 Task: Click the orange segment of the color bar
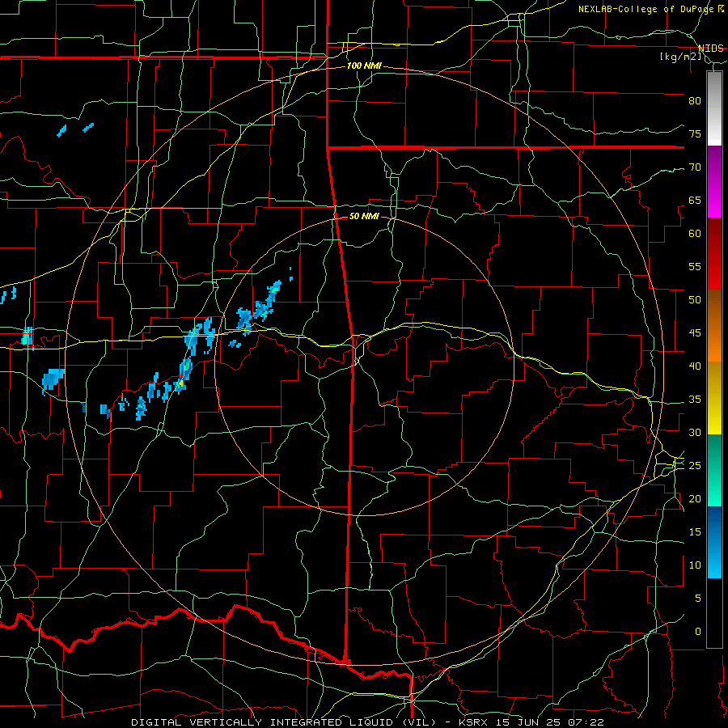point(714,325)
